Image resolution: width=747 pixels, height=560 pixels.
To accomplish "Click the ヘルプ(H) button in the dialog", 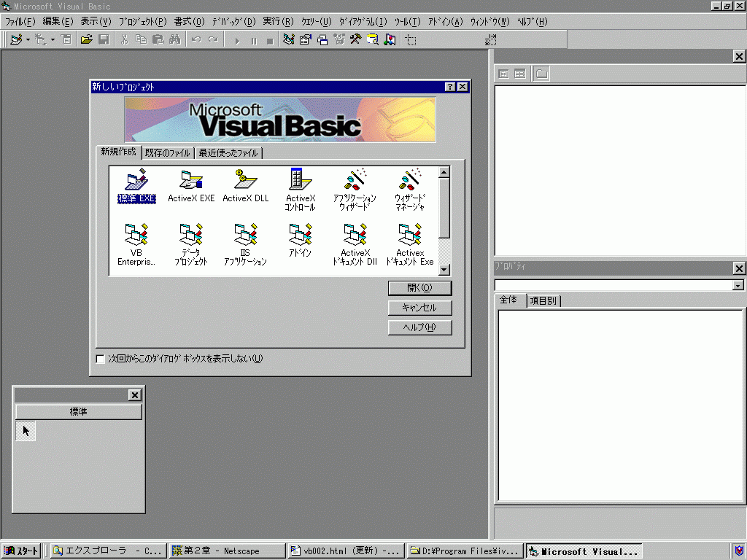I will pyautogui.click(x=419, y=327).
